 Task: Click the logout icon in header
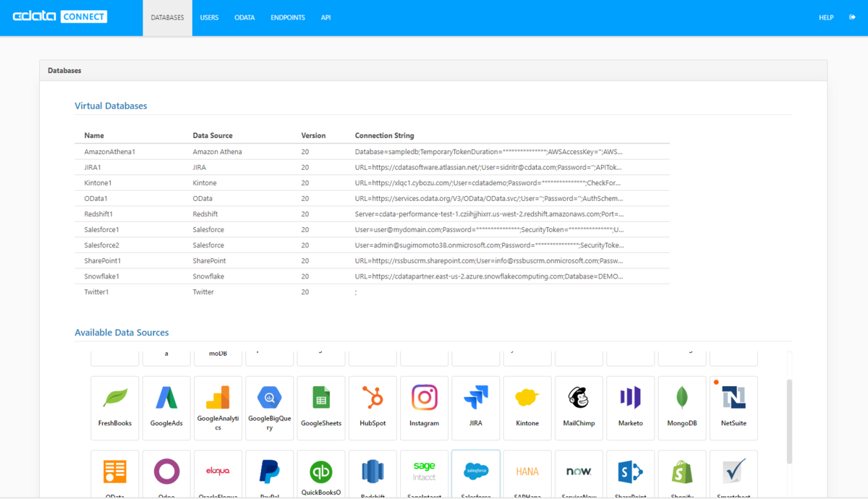point(852,17)
